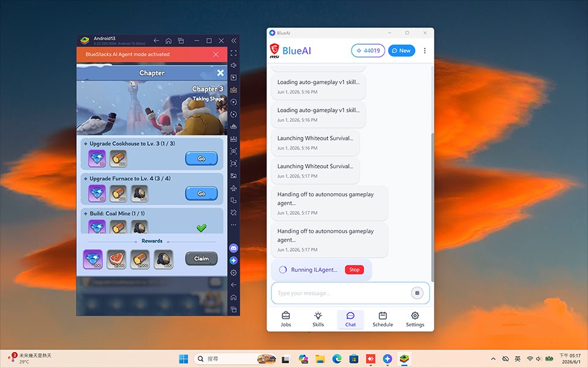Image resolution: width=588 pixels, height=368 pixels.
Task: Click the taskbar search box
Action: pyautogui.click(x=235, y=359)
